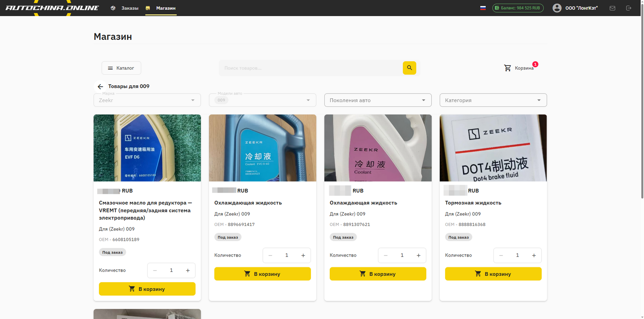Open the EVF D6 gear oil product image
644x319 pixels.
[x=147, y=148]
